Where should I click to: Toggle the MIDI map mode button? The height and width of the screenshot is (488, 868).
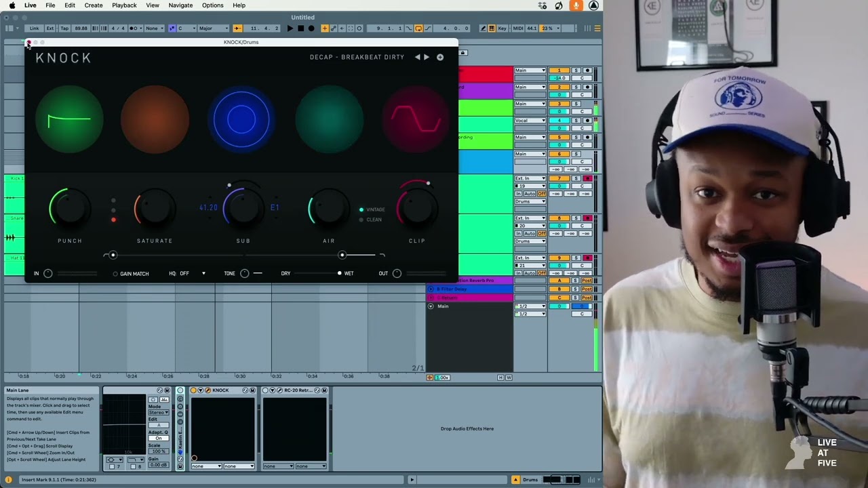pos(518,28)
